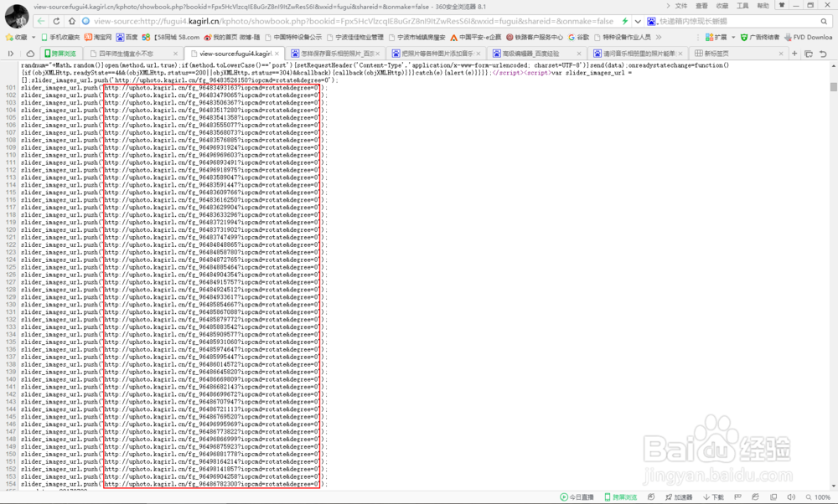Close the view-source:fugui4.kagirl tab

(x=277, y=54)
